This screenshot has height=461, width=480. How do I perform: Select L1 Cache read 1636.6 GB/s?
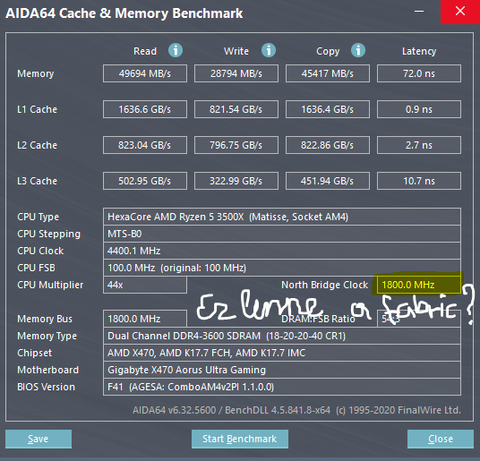(145, 109)
